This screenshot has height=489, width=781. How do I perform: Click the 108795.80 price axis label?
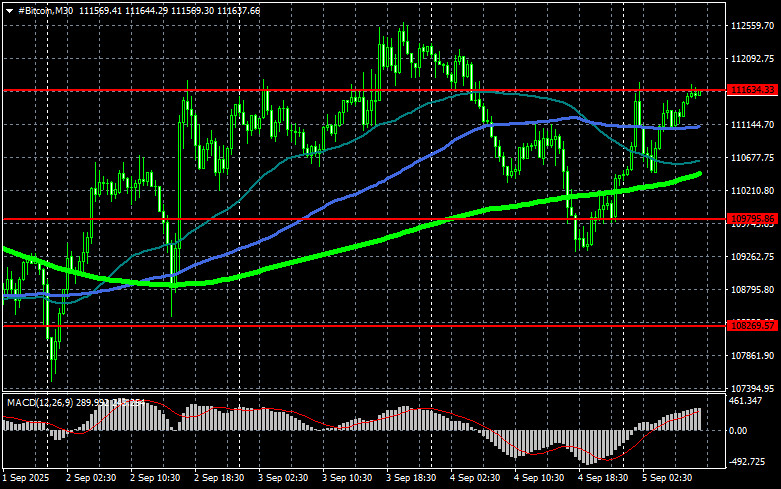(x=754, y=289)
